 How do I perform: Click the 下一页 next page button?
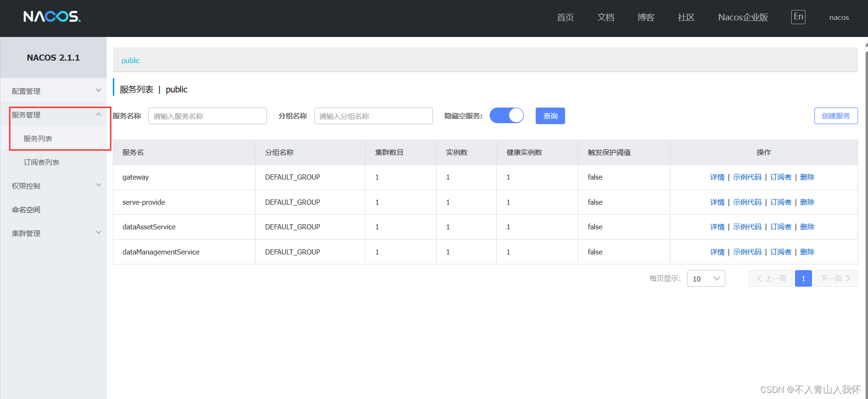point(836,279)
